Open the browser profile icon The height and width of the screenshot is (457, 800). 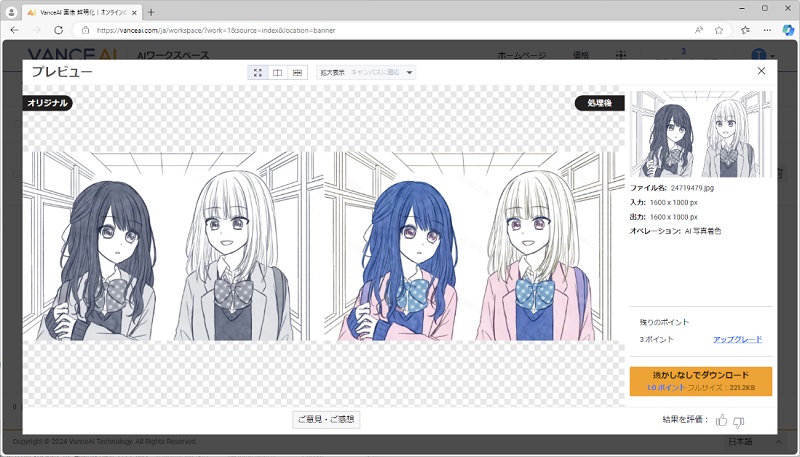click(11, 12)
